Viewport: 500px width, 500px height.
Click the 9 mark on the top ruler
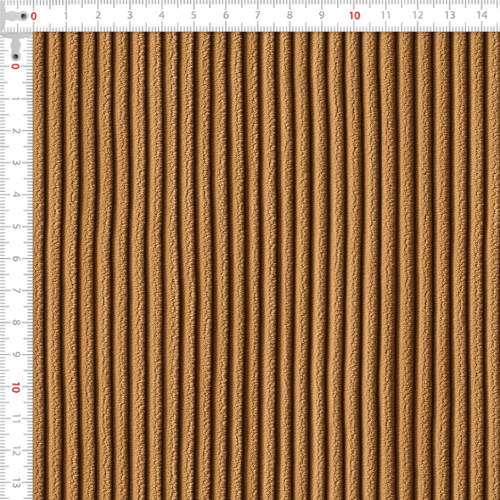321,15
